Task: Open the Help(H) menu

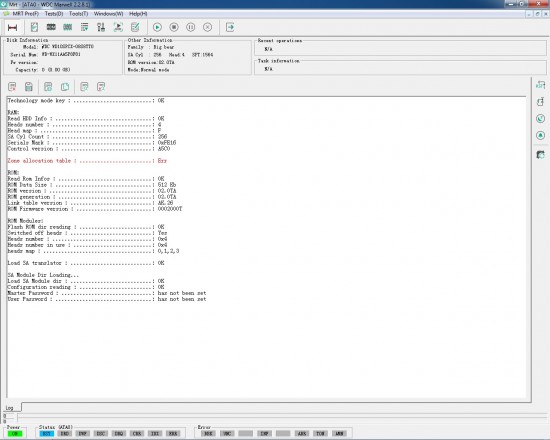Action: pos(138,14)
